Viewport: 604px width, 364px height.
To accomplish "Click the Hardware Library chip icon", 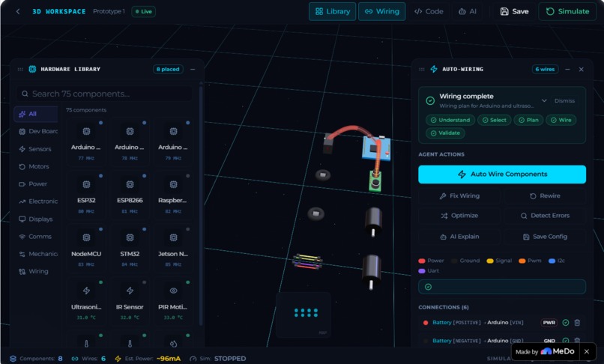I will click(32, 70).
